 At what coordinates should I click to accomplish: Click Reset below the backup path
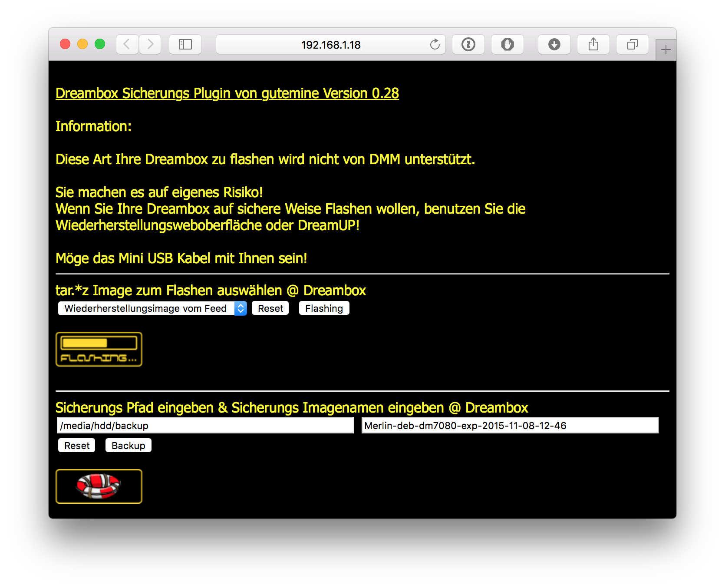coord(77,446)
